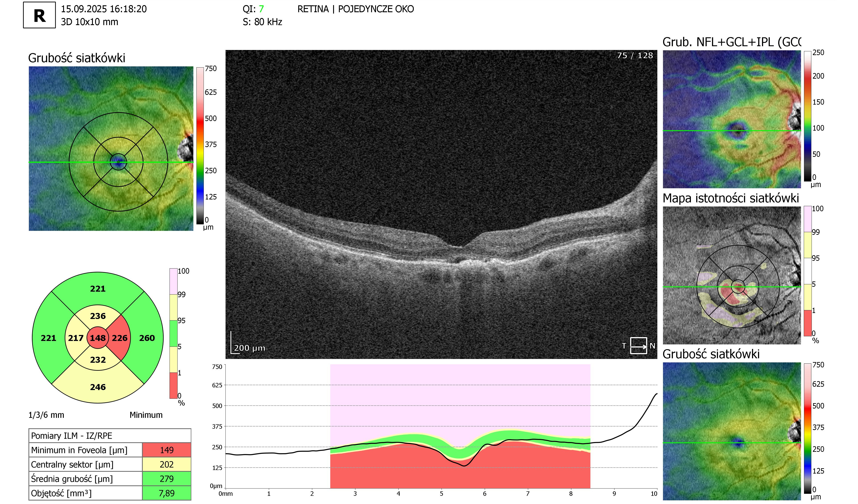Screen dimensions: 858x504
Task: Click the Minimum label under the sector chart
Action: point(146,415)
